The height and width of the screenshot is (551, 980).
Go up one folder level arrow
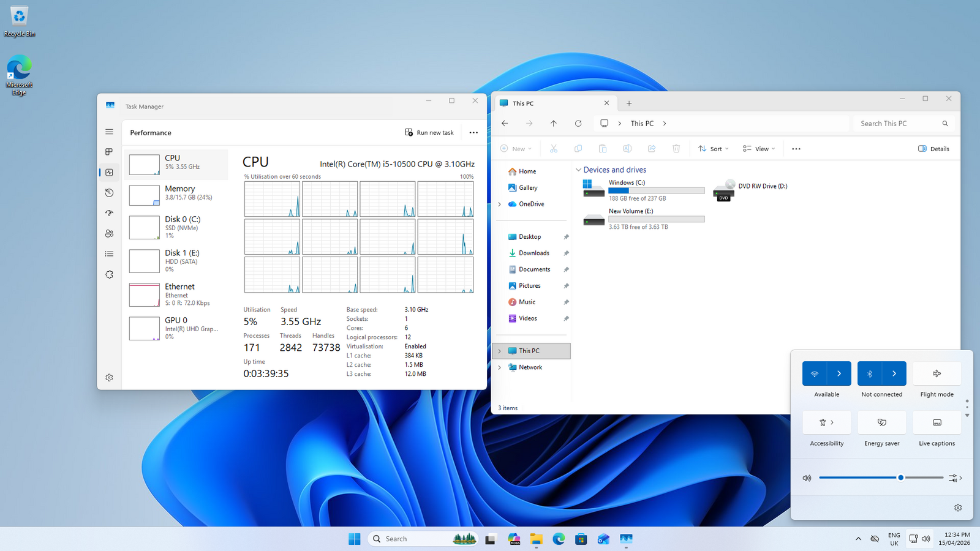click(x=553, y=123)
